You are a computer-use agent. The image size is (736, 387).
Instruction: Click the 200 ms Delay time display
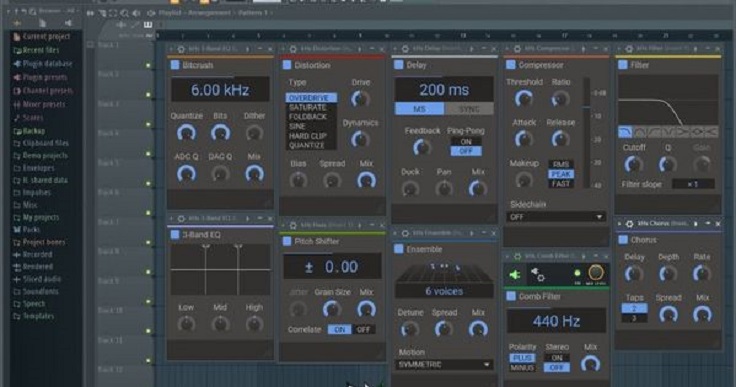[444, 89]
